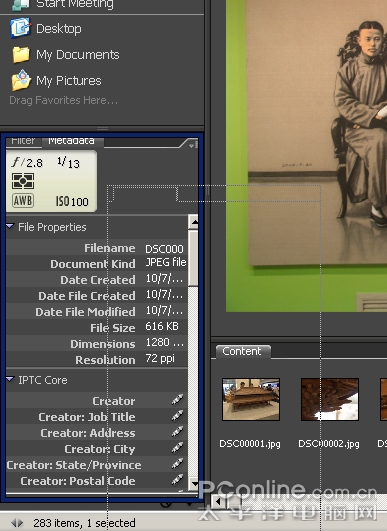
Task: Click metering mode icon in camera placard
Action: pos(23,181)
